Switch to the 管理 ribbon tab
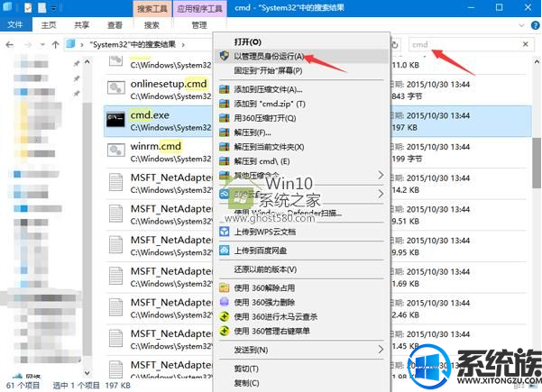542x392 pixels. pos(199,25)
